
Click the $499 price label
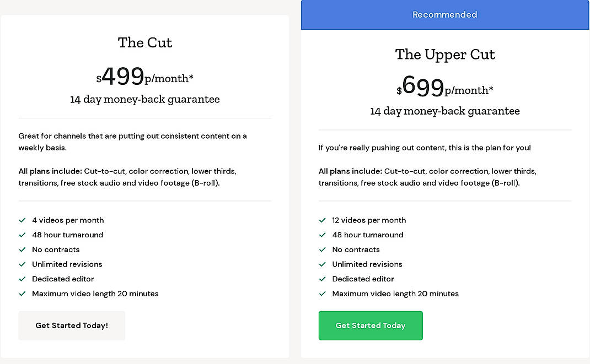pyautogui.click(x=144, y=77)
